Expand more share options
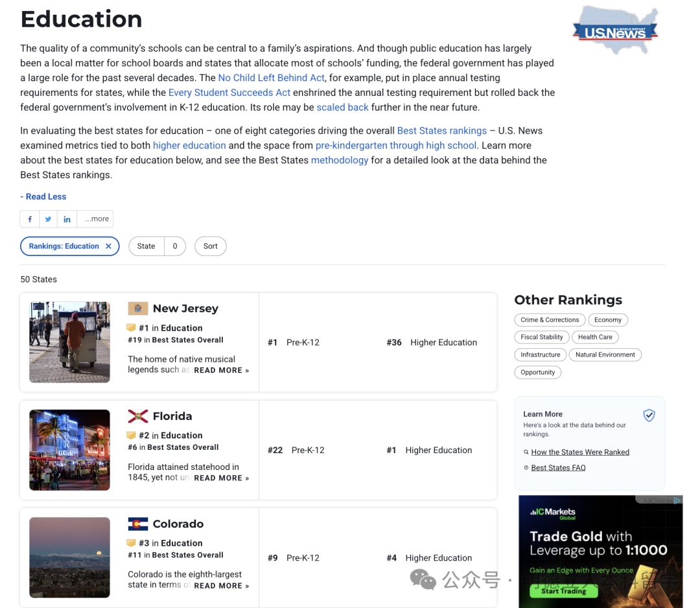Image resolution: width=700 pixels, height=608 pixels. (97, 218)
